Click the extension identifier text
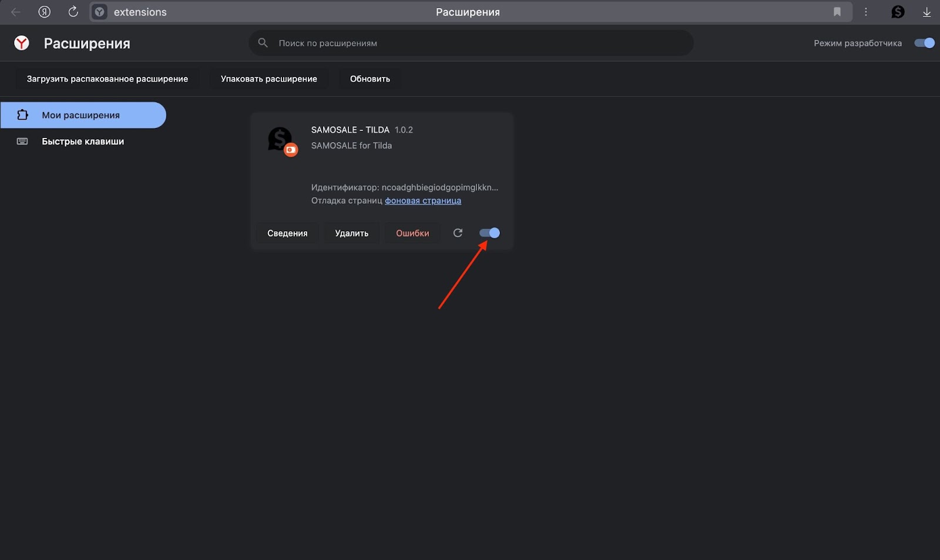Image resolution: width=940 pixels, height=560 pixels. tap(404, 188)
